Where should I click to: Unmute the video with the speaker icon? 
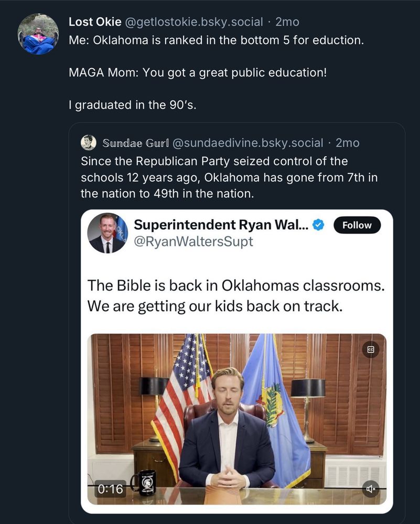click(x=371, y=488)
